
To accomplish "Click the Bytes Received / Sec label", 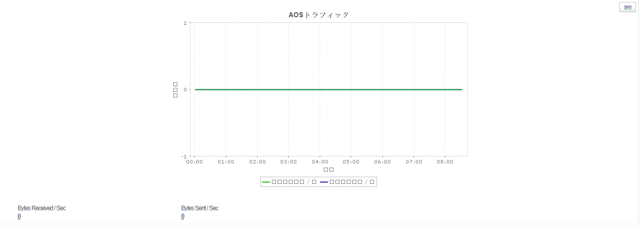I will [42, 208].
